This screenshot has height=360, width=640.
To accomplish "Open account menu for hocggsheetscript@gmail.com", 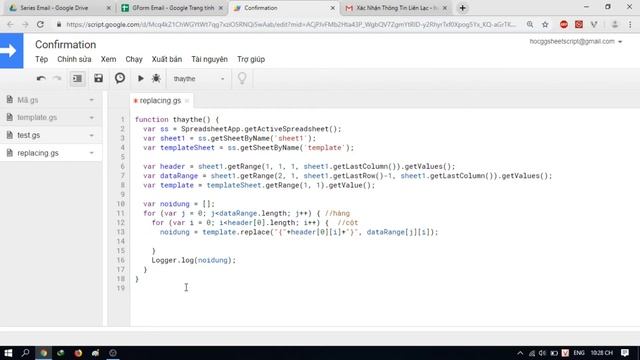I will click(576, 42).
